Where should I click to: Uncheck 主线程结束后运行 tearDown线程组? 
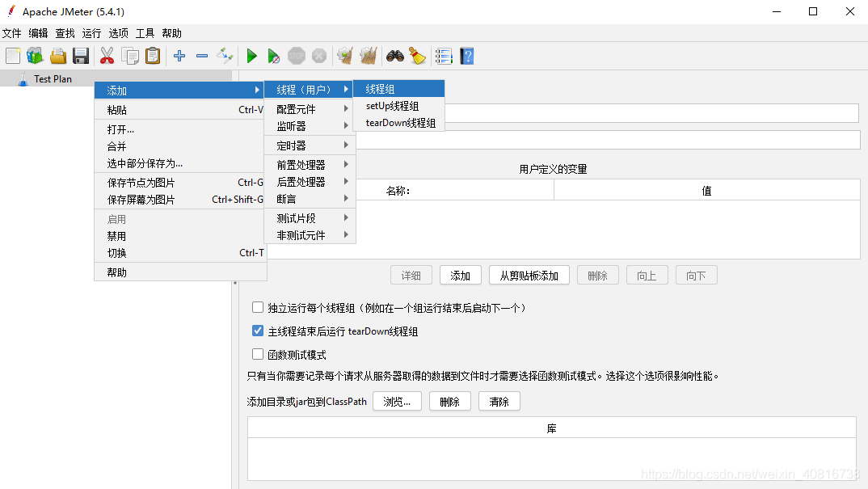point(258,331)
